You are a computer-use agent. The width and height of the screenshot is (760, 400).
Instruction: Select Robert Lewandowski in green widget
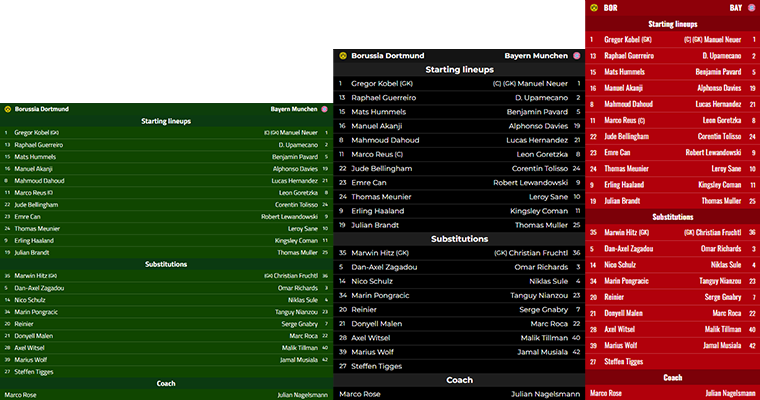click(x=289, y=217)
